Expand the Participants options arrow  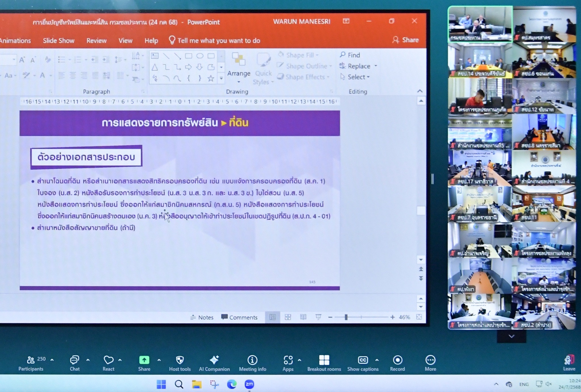point(52,360)
